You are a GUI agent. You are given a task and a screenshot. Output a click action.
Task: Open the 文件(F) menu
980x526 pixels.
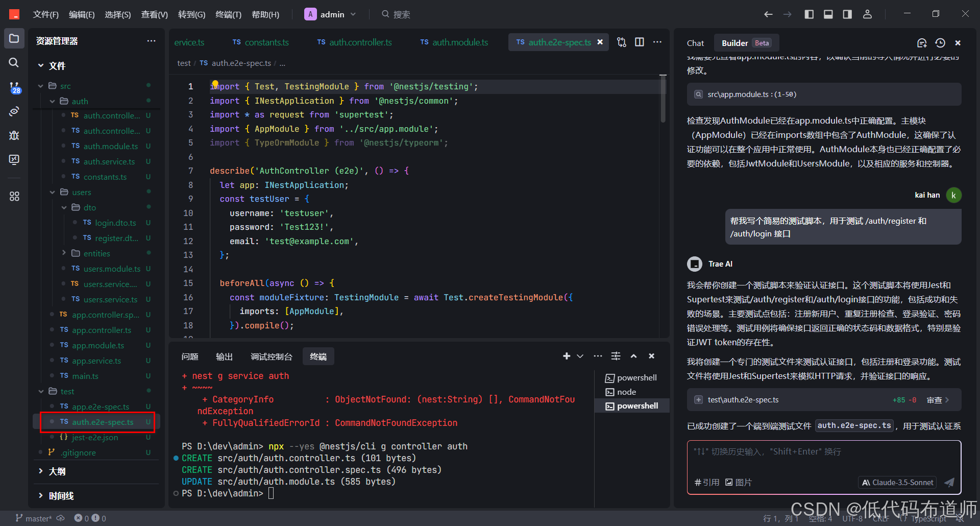tap(46, 14)
